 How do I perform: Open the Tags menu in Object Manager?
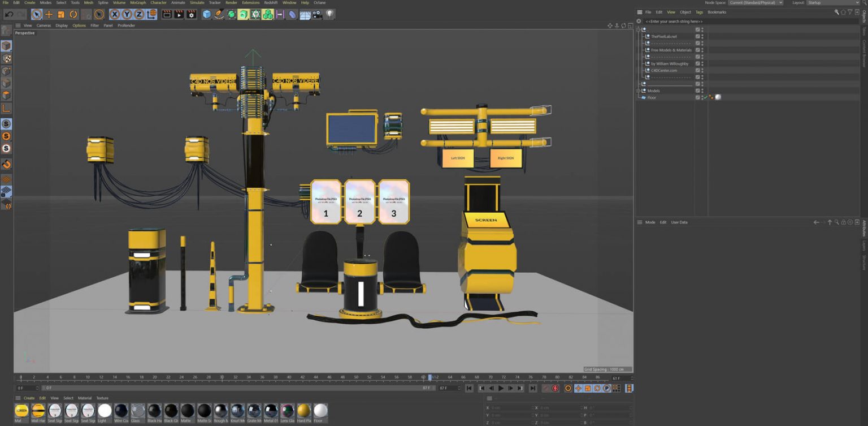tap(699, 12)
